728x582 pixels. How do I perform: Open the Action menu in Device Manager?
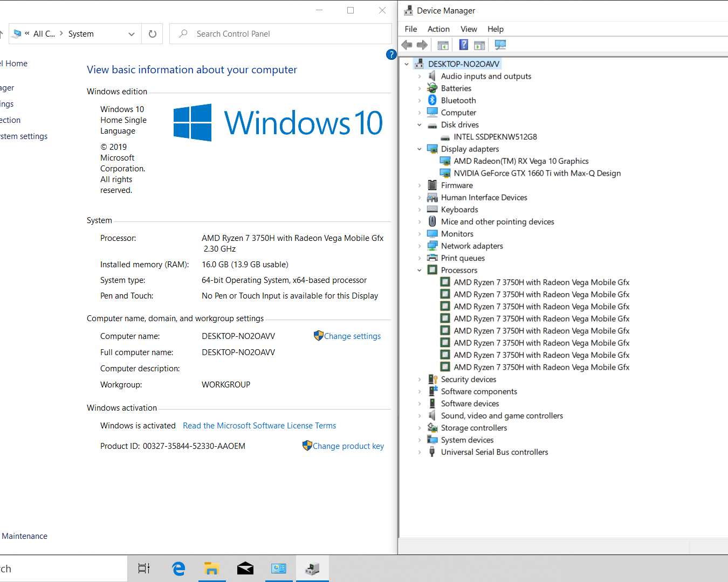(438, 29)
